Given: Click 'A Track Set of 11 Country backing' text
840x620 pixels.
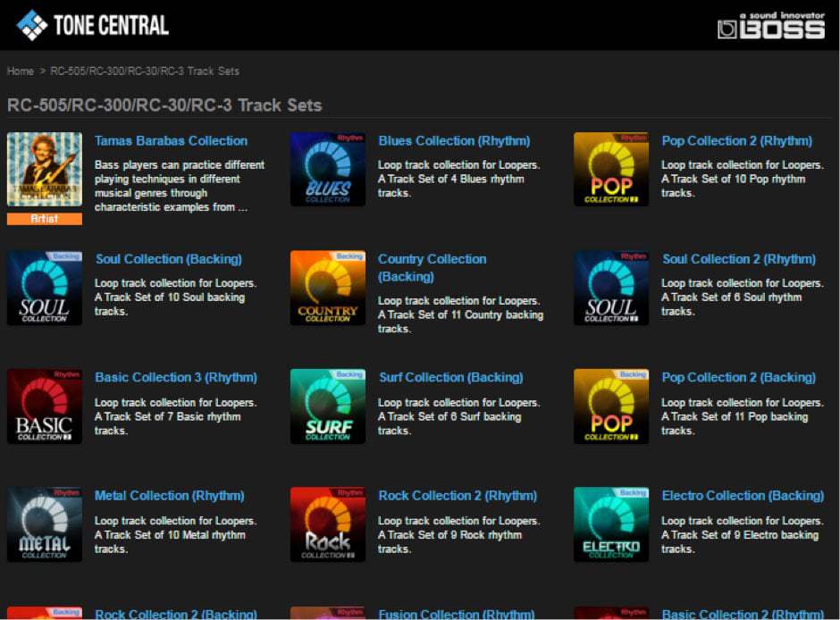Looking at the screenshot, I should [x=461, y=315].
